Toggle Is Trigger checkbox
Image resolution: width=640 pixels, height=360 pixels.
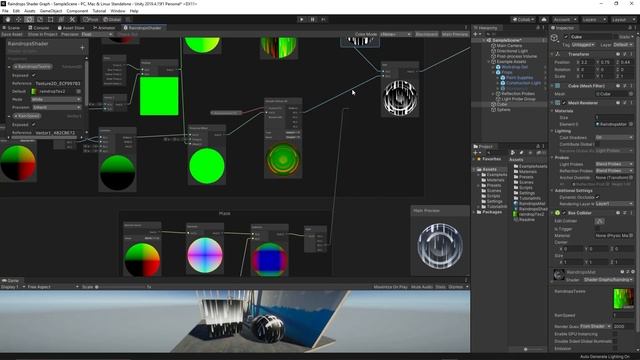[x=598, y=229]
